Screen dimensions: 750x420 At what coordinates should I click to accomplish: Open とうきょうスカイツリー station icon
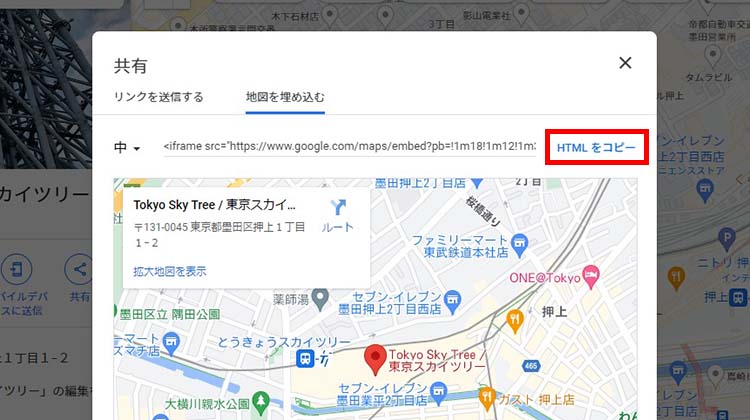pyautogui.click(x=305, y=358)
